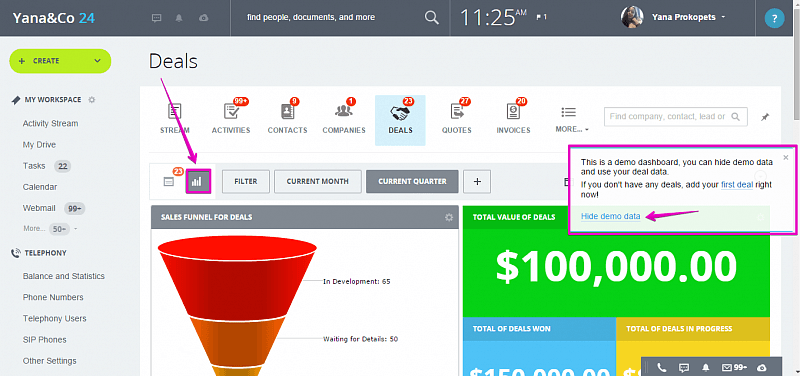Switch to the deals list view icon
Screen dimensions: 800x376
169,182
